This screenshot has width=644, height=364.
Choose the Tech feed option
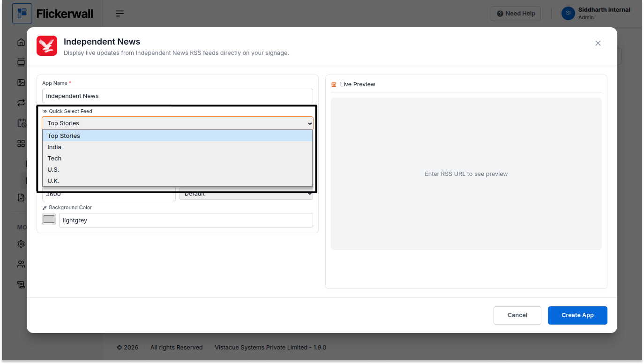click(x=178, y=159)
